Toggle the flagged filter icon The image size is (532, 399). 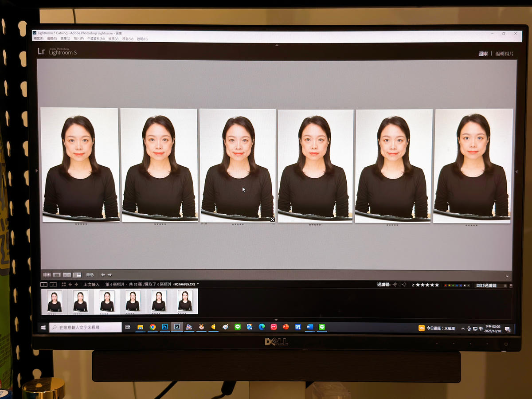click(x=394, y=285)
